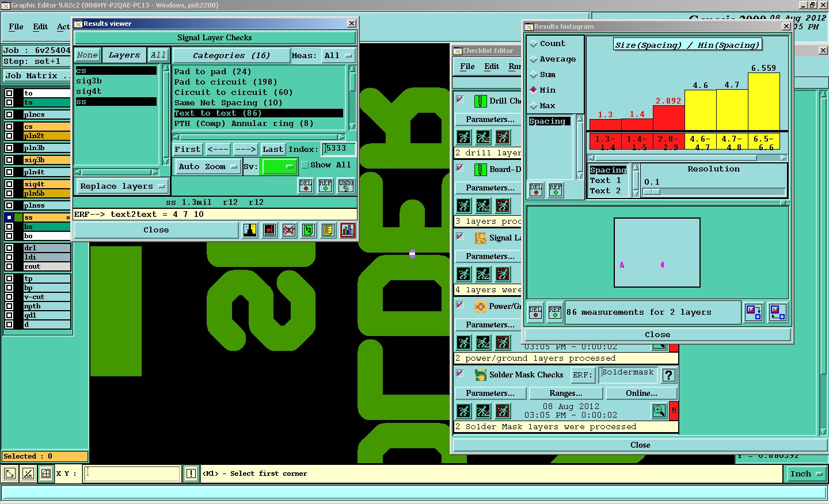Click the next arrow '--->' button

[245, 150]
